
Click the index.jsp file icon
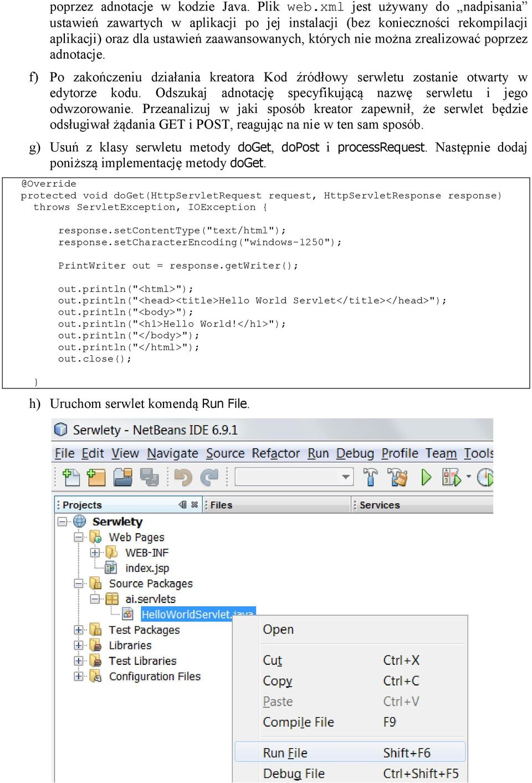tap(111, 567)
